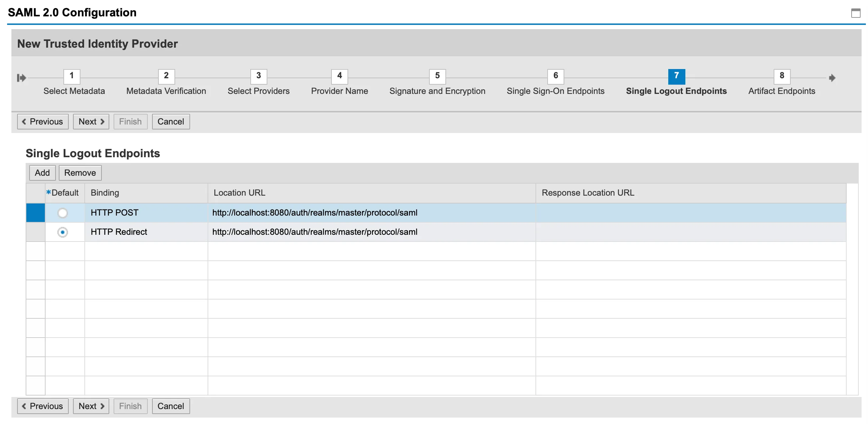Open step 3 Select Providers

click(258, 76)
